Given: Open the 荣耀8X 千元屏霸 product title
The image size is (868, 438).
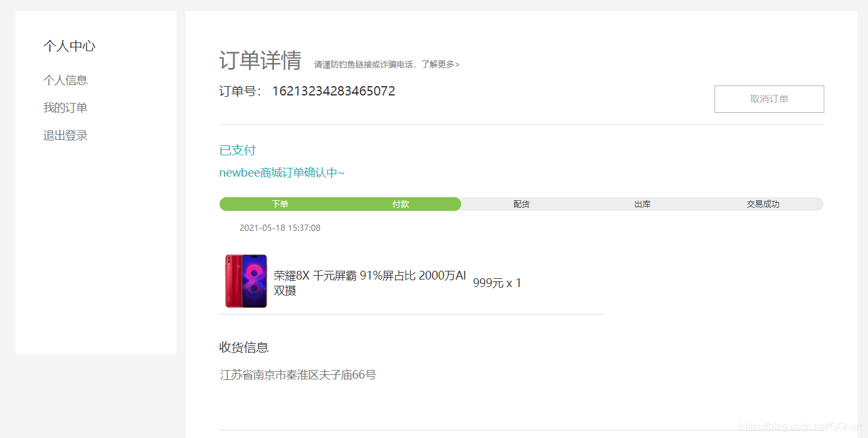Looking at the screenshot, I should [370, 283].
